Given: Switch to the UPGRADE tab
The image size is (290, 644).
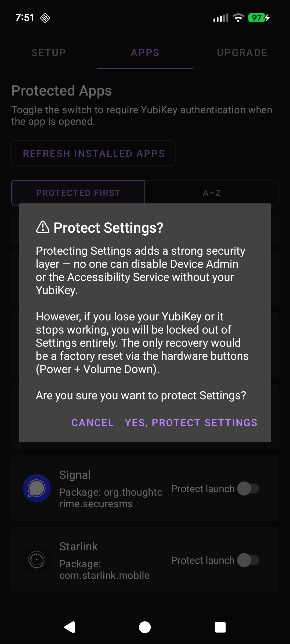Looking at the screenshot, I should click(242, 52).
